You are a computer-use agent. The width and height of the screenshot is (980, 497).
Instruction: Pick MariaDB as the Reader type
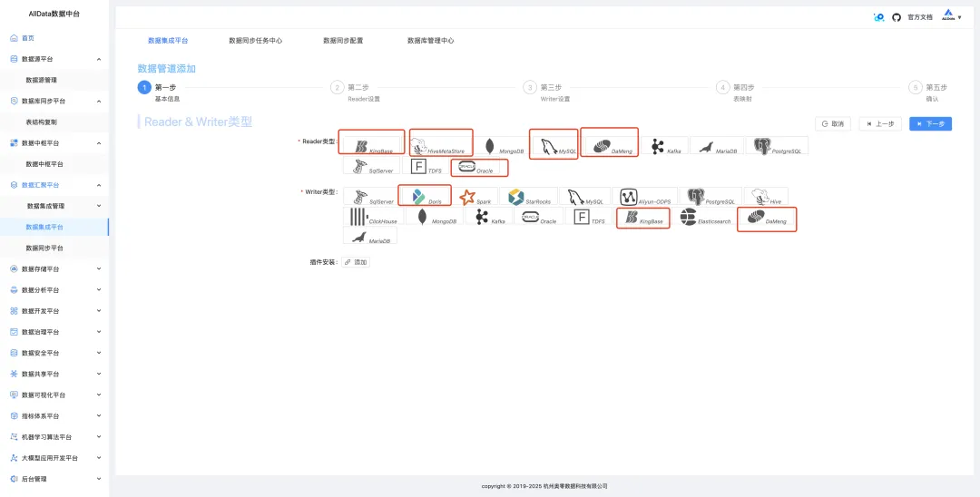pos(717,145)
